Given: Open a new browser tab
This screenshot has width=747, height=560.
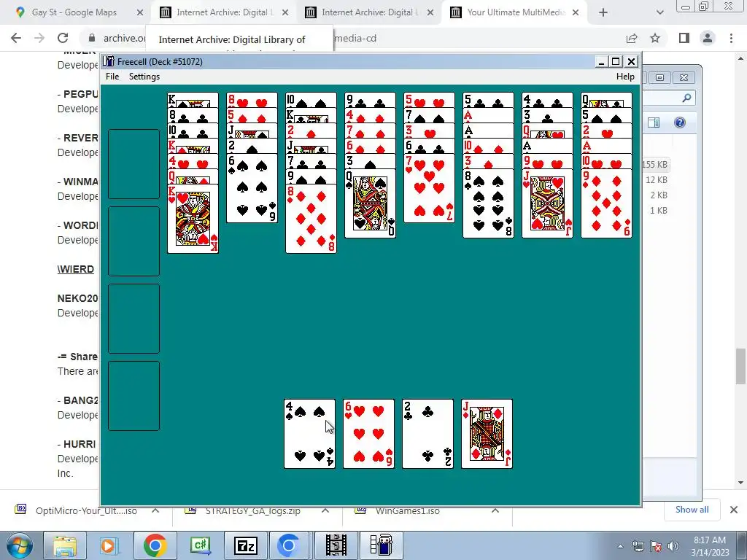Looking at the screenshot, I should tap(603, 13).
